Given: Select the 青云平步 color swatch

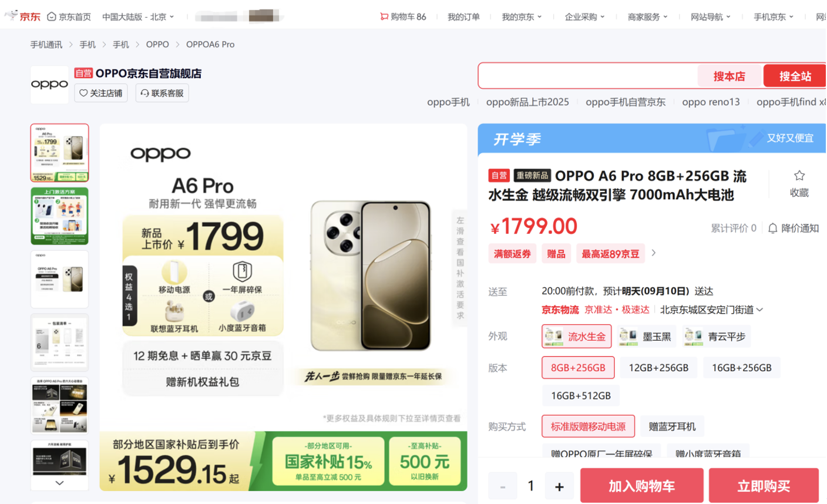Looking at the screenshot, I should tap(717, 337).
